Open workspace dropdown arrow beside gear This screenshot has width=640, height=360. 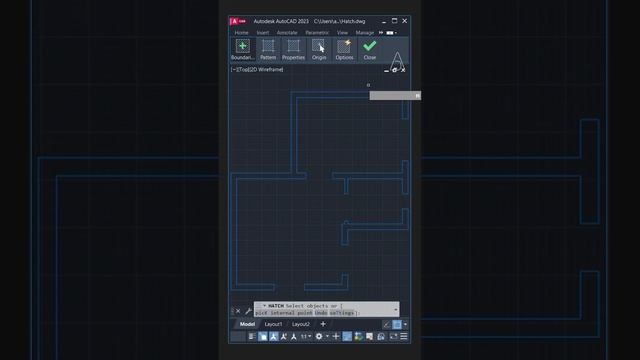point(327,336)
